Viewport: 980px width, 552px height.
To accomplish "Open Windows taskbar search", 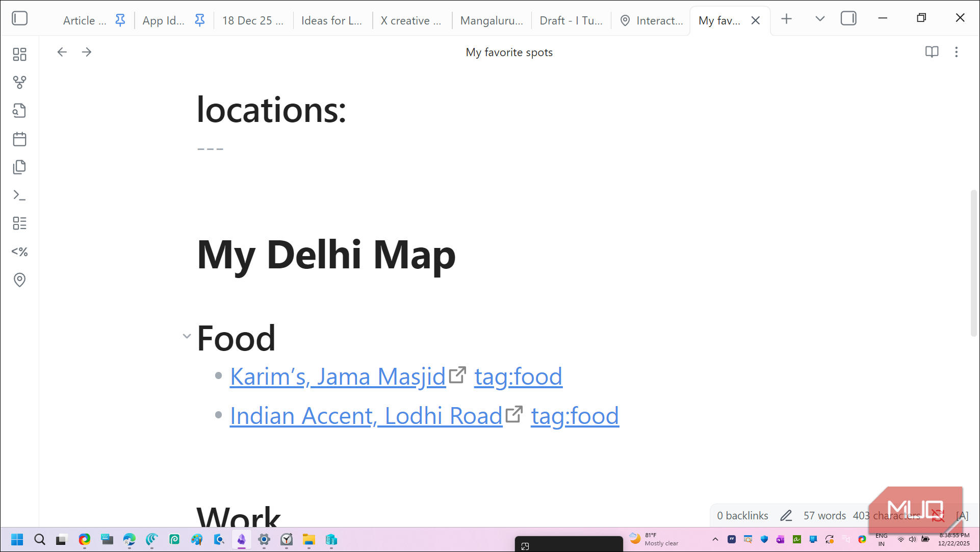I will (39, 540).
